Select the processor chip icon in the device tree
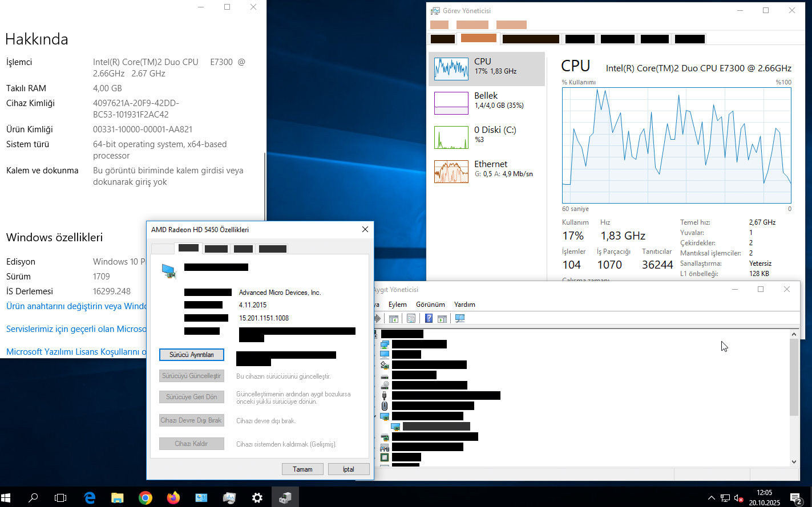This screenshot has height=507, width=812. point(385,457)
